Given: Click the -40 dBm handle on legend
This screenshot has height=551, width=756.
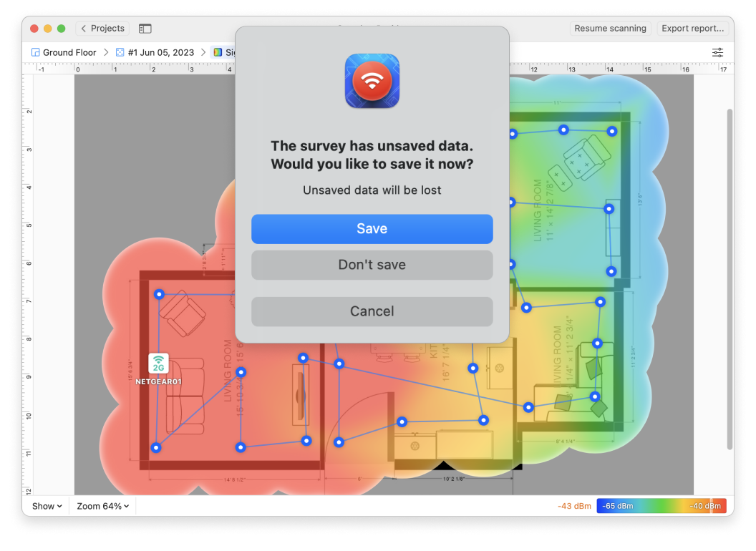Looking at the screenshot, I should click(x=709, y=506).
